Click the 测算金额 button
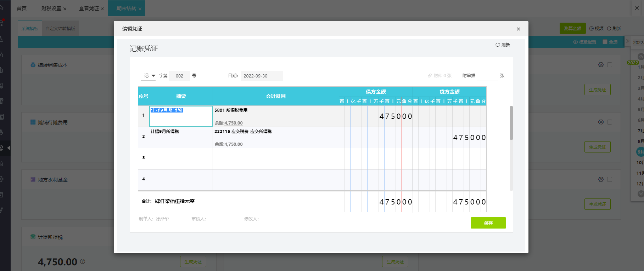644x271 pixels. 572,29
